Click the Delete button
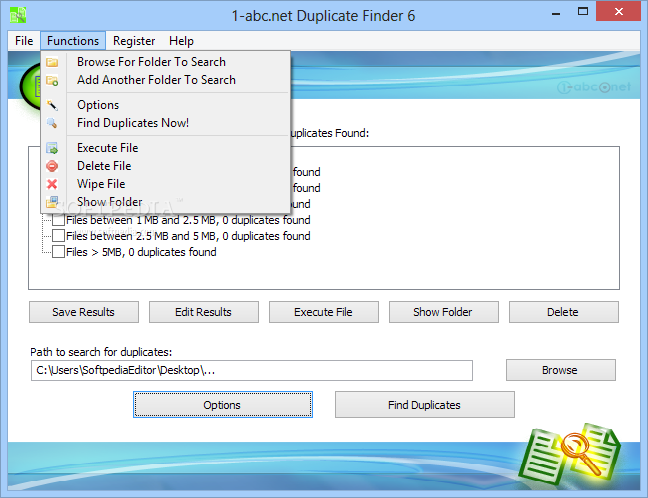Image resolution: width=648 pixels, height=498 pixels. point(564,312)
